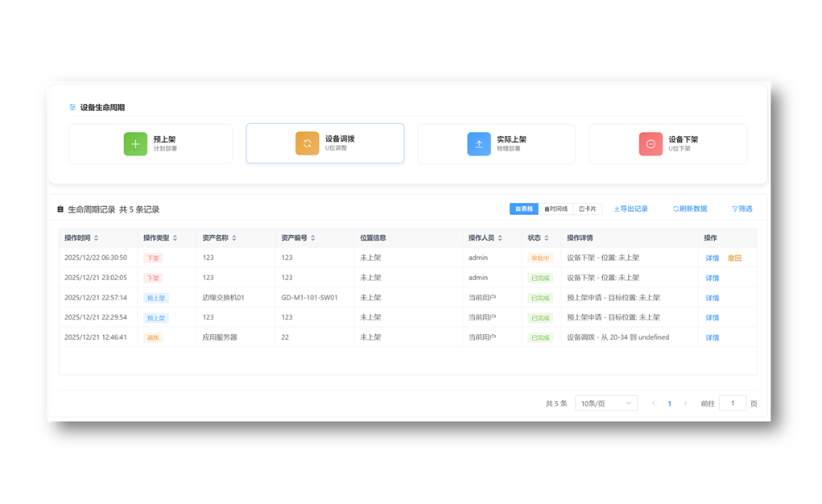Switch to 时间线 view
Screen dimensions: 822x504
[x=556, y=209]
